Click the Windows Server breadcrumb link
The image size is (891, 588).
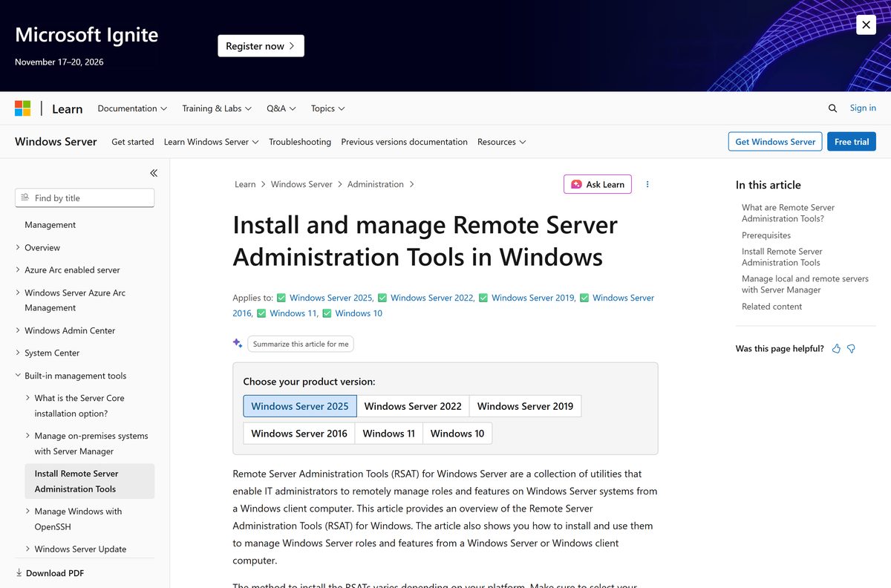301,184
